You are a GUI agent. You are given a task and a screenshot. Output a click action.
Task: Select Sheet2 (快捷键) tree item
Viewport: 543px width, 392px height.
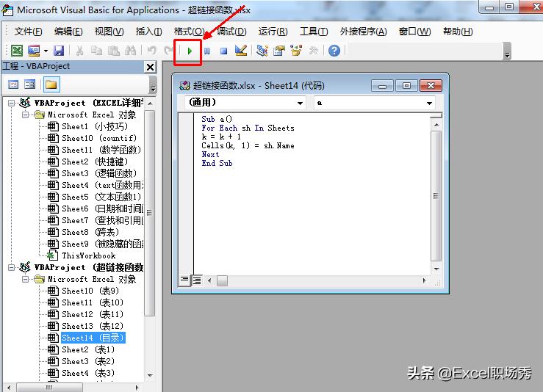point(95,161)
